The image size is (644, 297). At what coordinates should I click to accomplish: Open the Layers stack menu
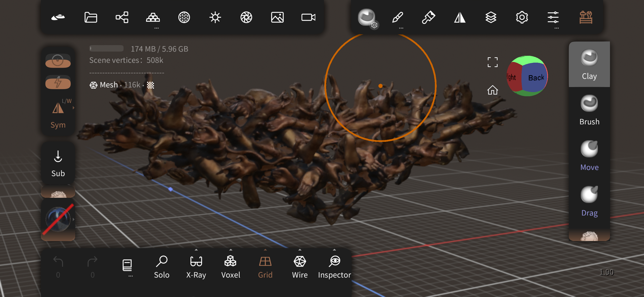(491, 17)
